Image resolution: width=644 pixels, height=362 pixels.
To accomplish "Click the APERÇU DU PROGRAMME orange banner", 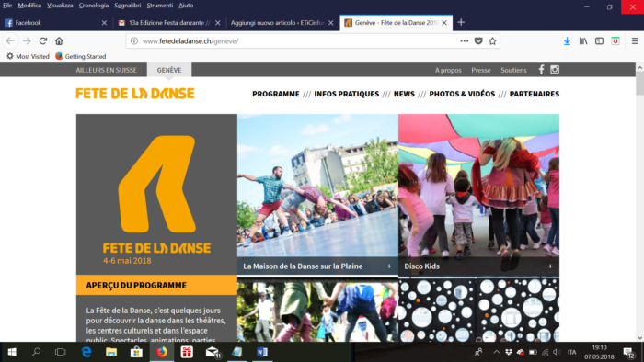I will 156,285.
